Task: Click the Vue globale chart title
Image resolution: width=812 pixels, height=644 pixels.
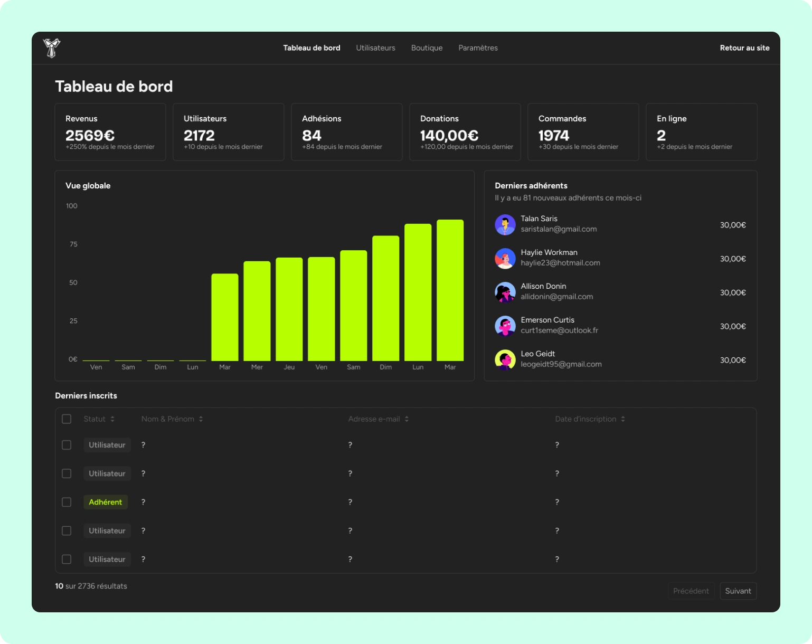Action: pyautogui.click(x=88, y=186)
